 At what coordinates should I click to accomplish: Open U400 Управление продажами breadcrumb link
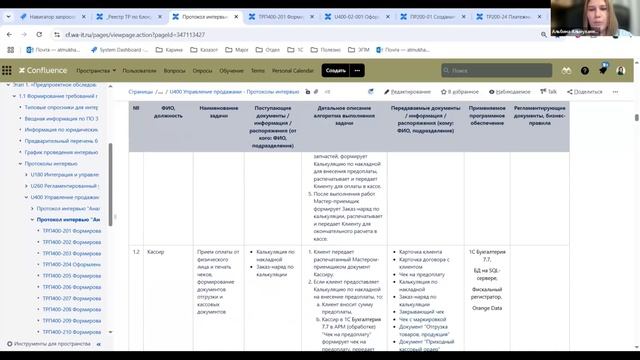point(234,92)
